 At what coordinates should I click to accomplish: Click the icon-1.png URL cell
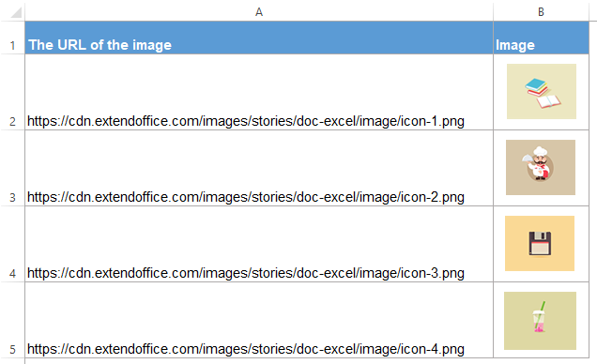[x=259, y=92]
